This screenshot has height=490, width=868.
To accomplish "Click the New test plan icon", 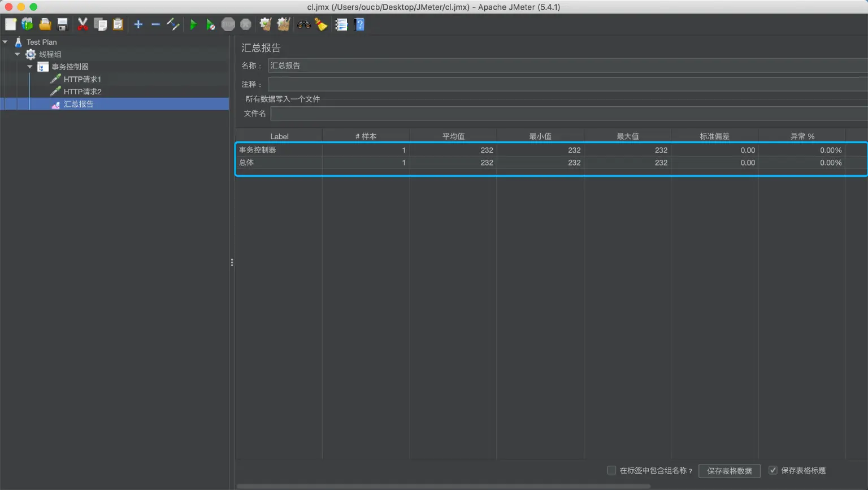I will [x=11, y=24].
